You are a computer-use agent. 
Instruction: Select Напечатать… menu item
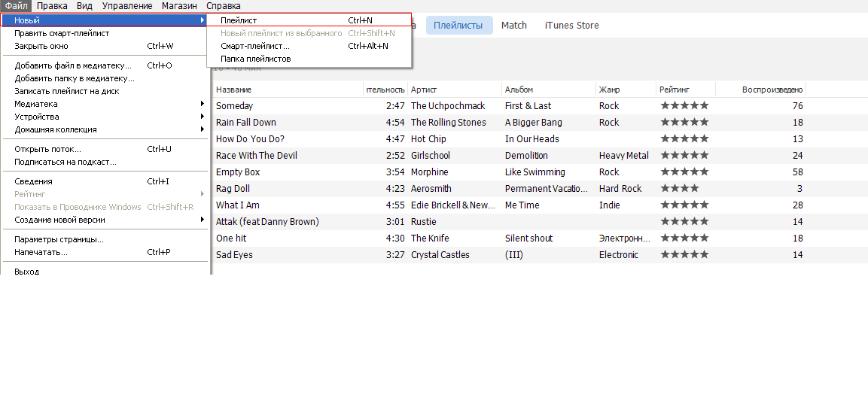(105, 252)
